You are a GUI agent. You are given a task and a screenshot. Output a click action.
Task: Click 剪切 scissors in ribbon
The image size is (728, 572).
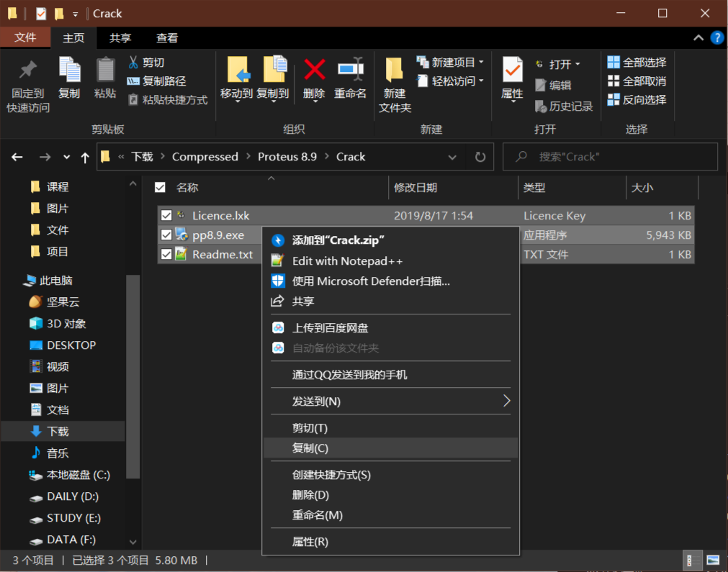(x=146, y=62)
